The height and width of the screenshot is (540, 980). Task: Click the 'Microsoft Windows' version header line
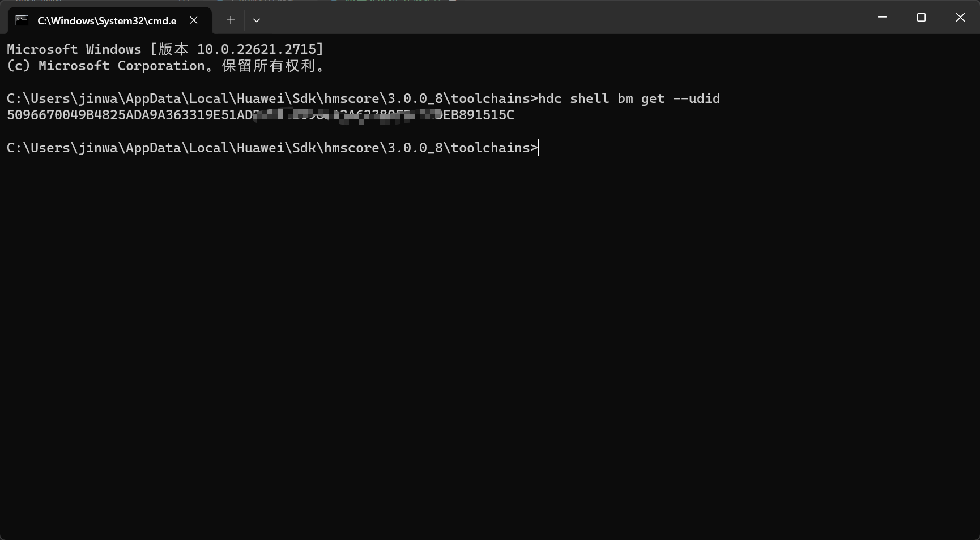[165, 49]
